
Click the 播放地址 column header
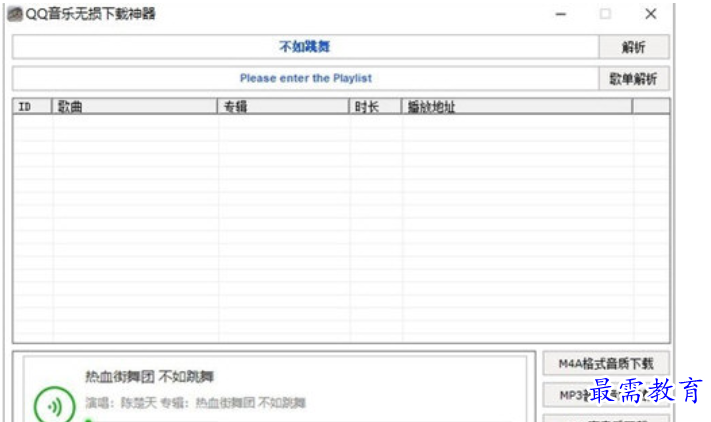pyautogui.click(x=516, y=107)
